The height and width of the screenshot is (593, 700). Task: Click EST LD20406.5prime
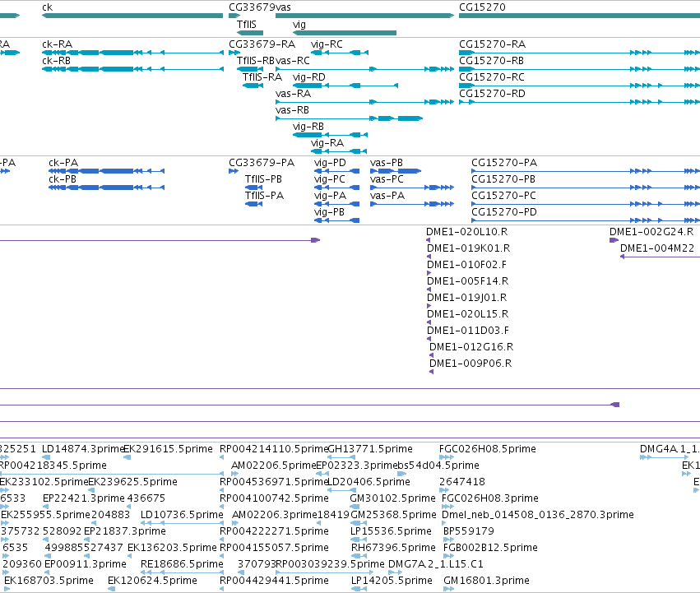(341, 490)
